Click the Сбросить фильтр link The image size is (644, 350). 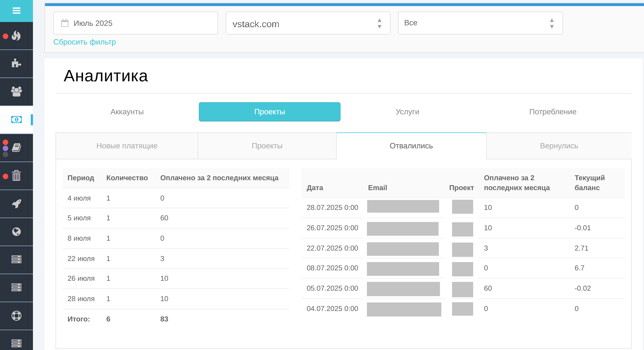(x=85, y=42)
